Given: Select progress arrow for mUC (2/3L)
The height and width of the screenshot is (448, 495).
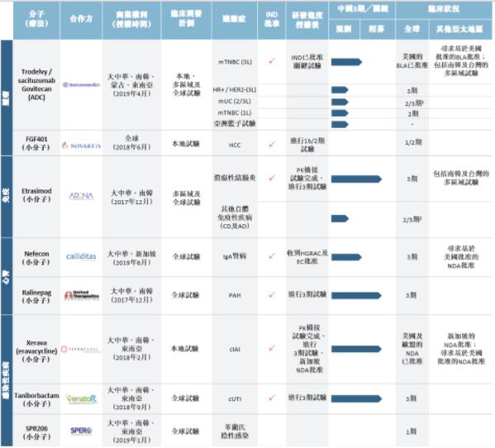Looking at the screenshot, I should pos(340,102).
